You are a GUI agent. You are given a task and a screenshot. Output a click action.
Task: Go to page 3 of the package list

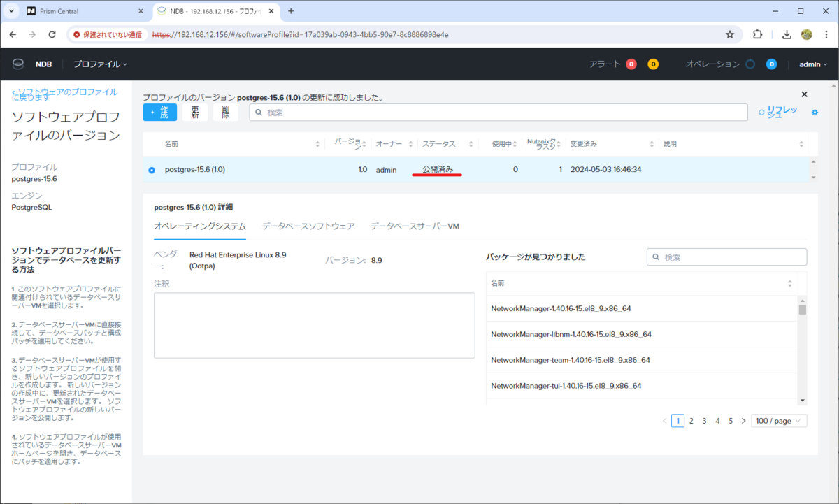[704, 420]
